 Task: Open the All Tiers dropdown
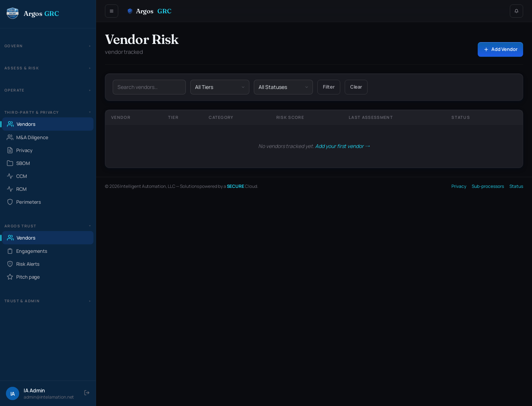pyautogui.click(x=220, y=87)
